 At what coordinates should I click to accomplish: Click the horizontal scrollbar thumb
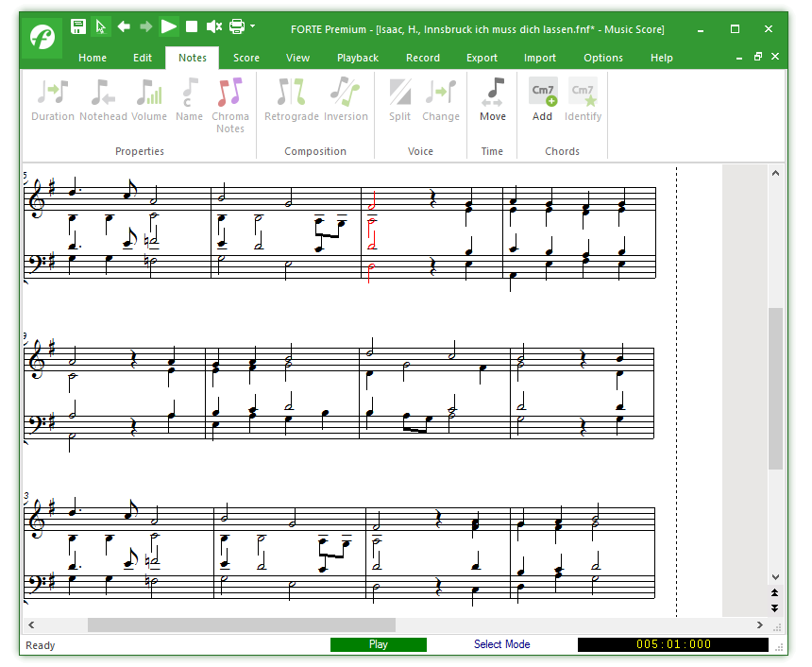click(x=242, y=625)
